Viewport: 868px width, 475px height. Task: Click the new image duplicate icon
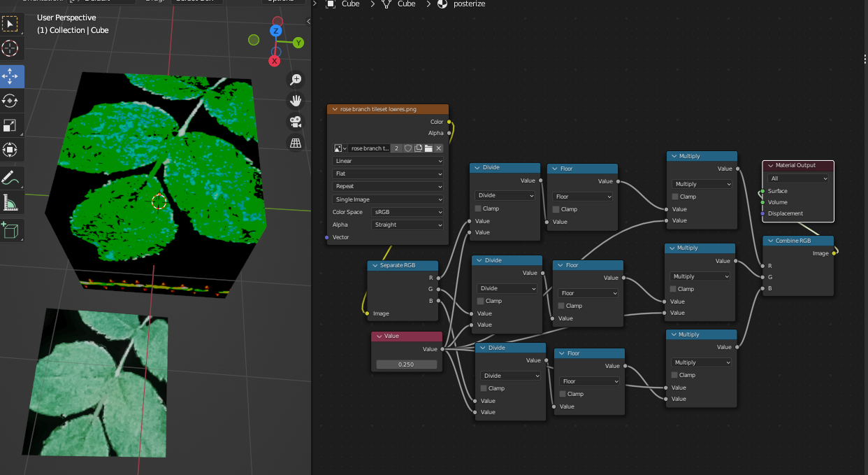pyautogui.click(x=418, y=148)
